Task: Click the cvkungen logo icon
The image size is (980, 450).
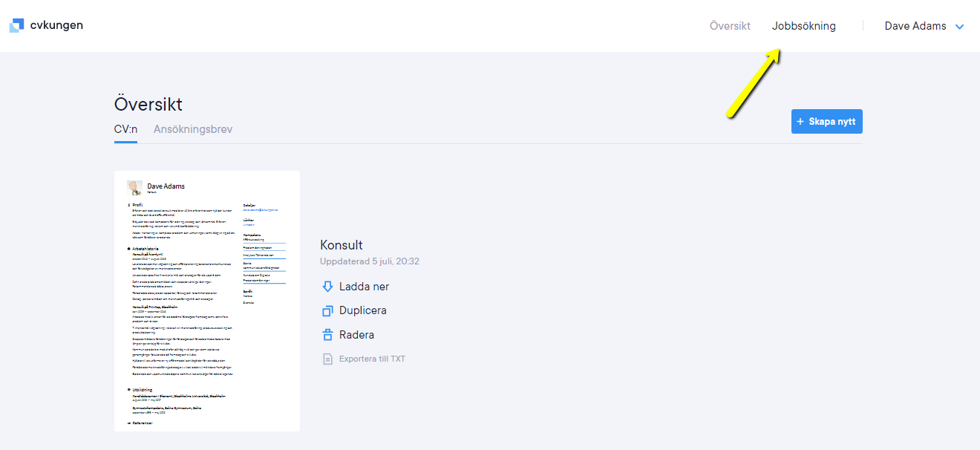Action: click(16, 25)
